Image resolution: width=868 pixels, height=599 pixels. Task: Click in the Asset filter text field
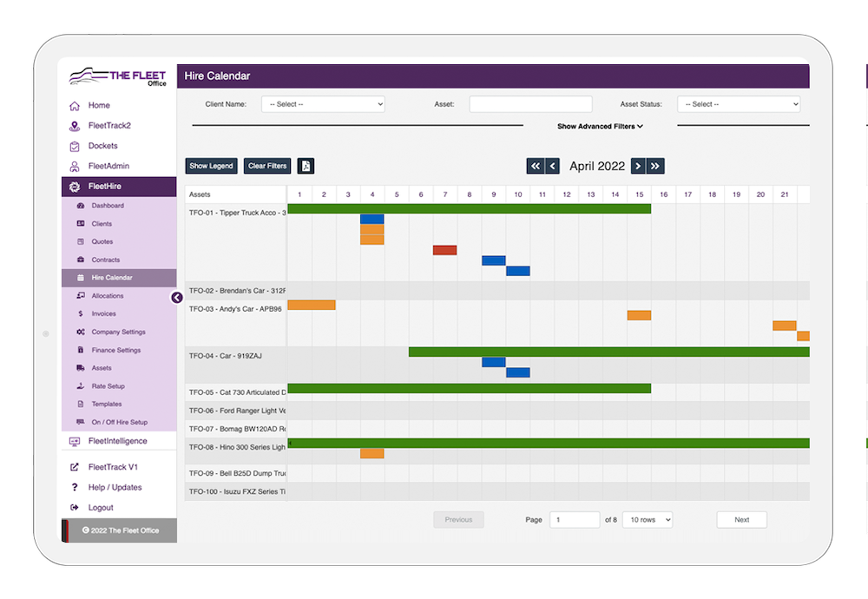[530, 104]
